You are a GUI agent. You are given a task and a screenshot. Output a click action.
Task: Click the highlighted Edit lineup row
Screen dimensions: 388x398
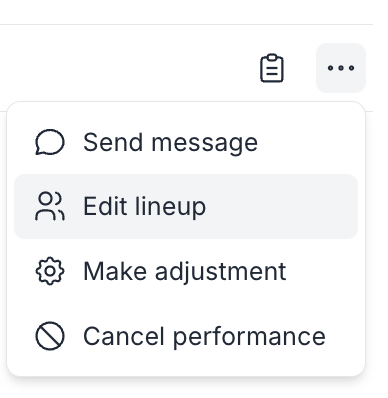pyautogui.click(x=186, y=206)
